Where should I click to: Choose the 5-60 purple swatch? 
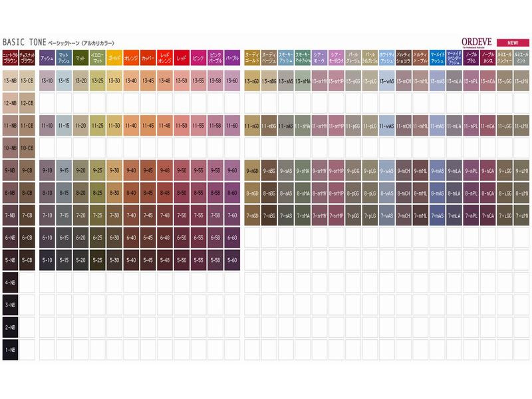click(x=232, y=260)
